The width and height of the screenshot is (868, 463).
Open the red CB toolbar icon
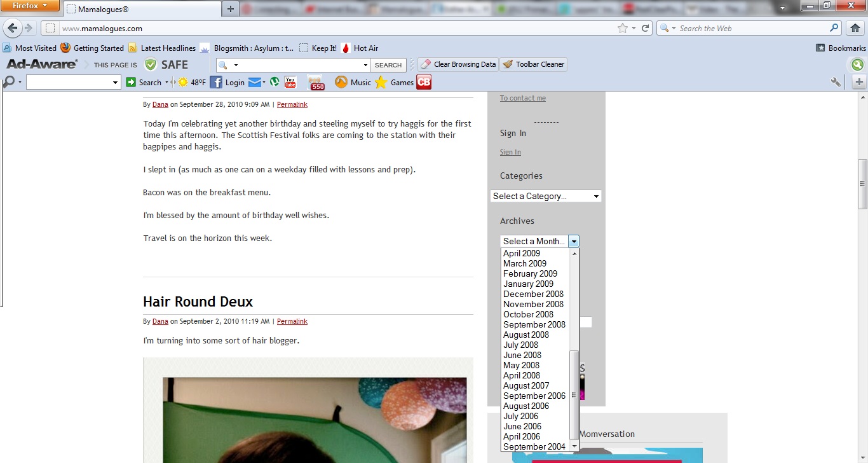pyautogui.click(x=423, y=82)
